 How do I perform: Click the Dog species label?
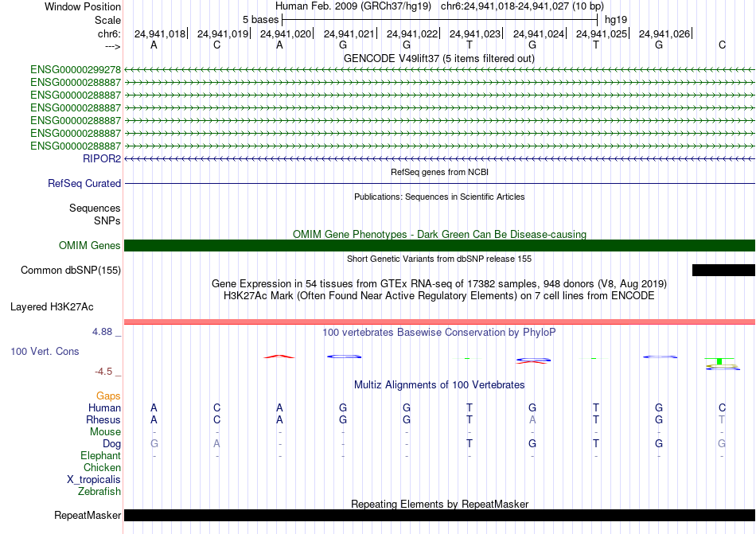click(x=112, y=444)
